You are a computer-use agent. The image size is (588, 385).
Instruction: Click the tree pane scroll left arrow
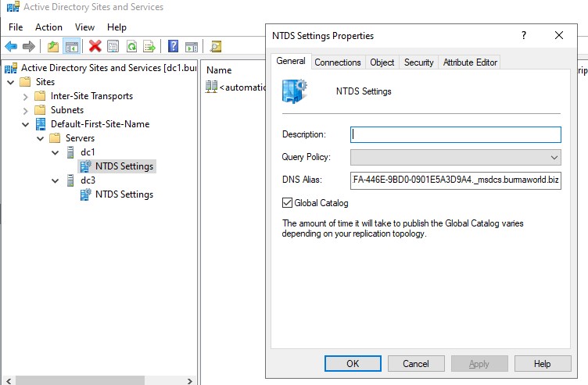tap(9, 381)
